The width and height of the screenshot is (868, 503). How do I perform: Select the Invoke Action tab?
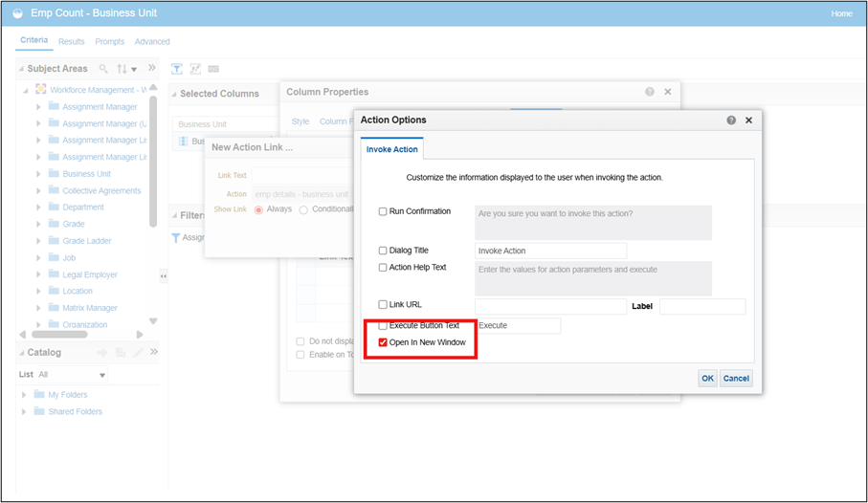(x=391, y=149)
